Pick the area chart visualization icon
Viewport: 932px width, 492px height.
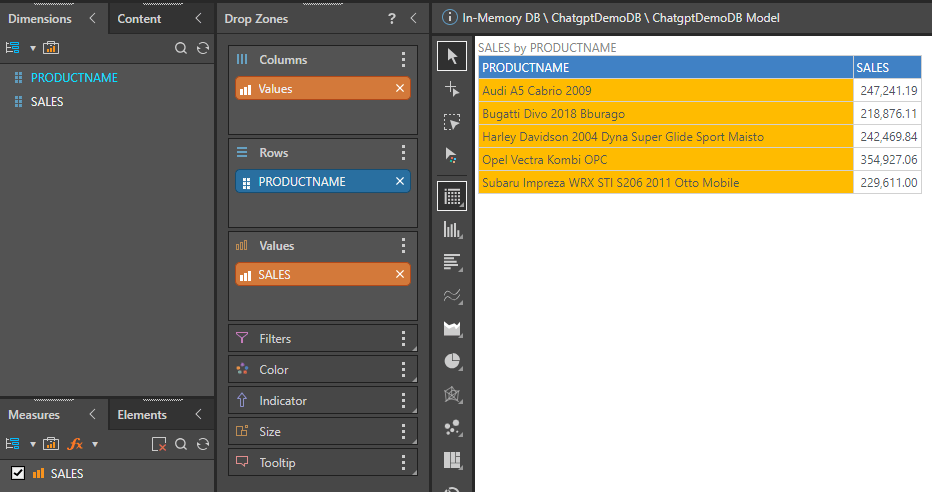point(452,328)
